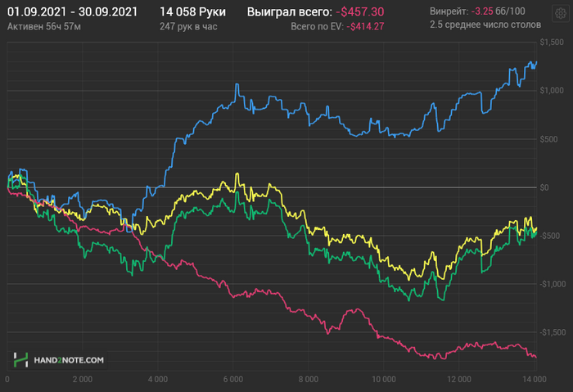Click the date range 01.09.2021 - 30.09.2021
This screenshot has height=392, width=573.
(x=72, y=11)
